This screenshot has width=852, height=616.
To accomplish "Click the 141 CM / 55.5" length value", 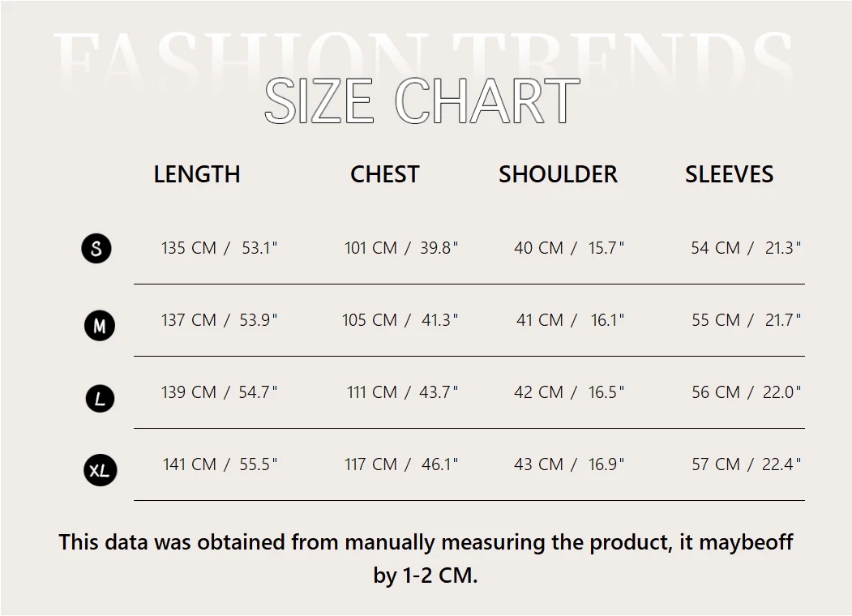I will 220,464.
